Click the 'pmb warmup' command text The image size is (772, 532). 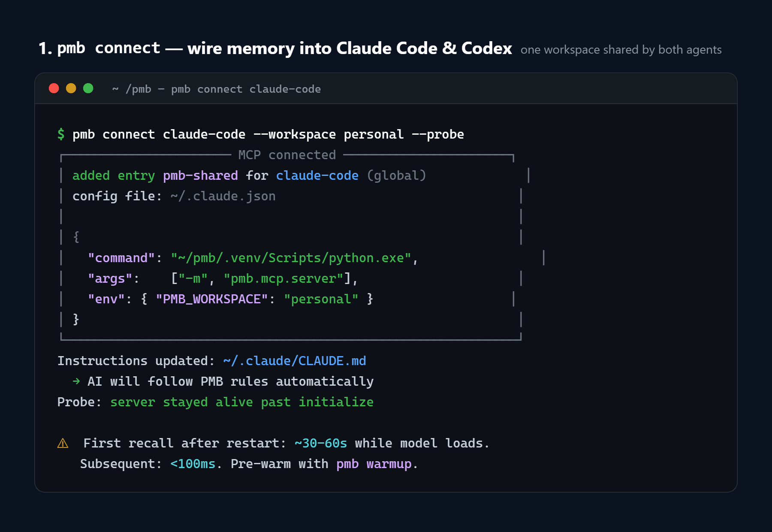[x=374, y=464]
